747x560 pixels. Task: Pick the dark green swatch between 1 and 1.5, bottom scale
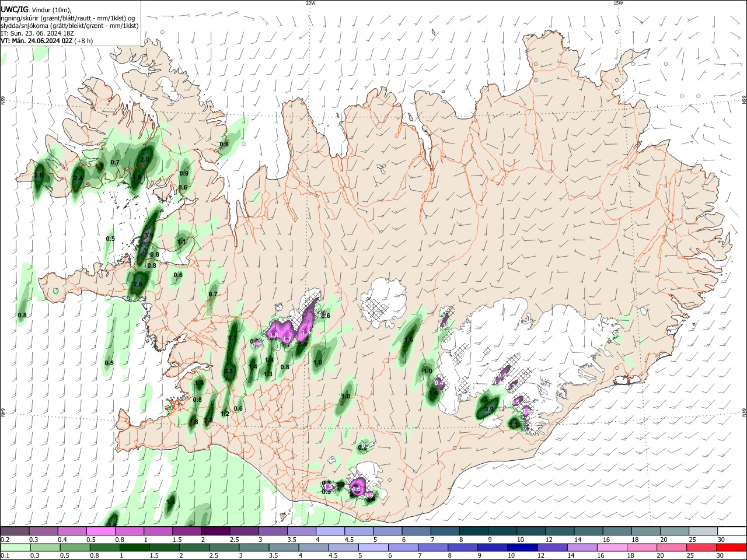[x=134, y=547]
